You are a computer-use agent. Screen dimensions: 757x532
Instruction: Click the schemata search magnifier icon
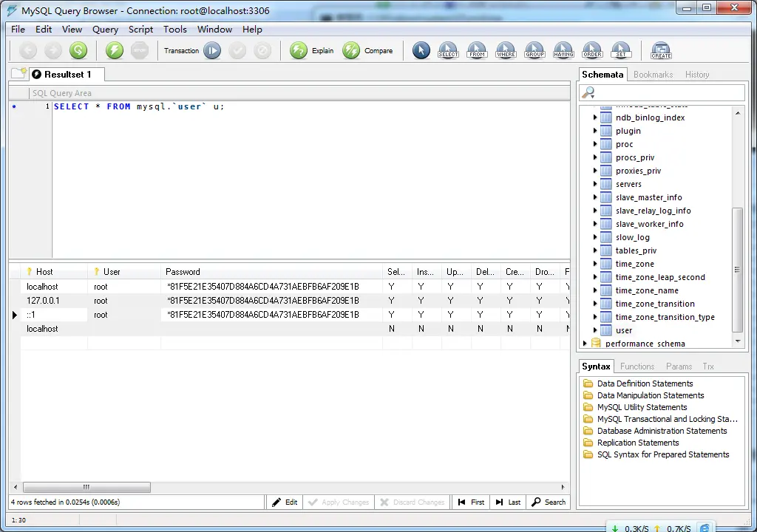point(588,92)
